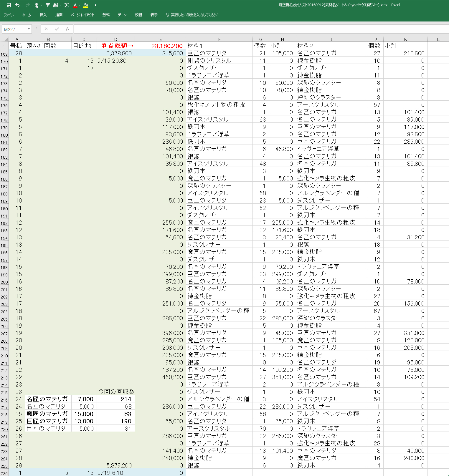Open the font color dropdown arrow
The height and width of the screenshot is (476, 449).
(x=80, y=5)
